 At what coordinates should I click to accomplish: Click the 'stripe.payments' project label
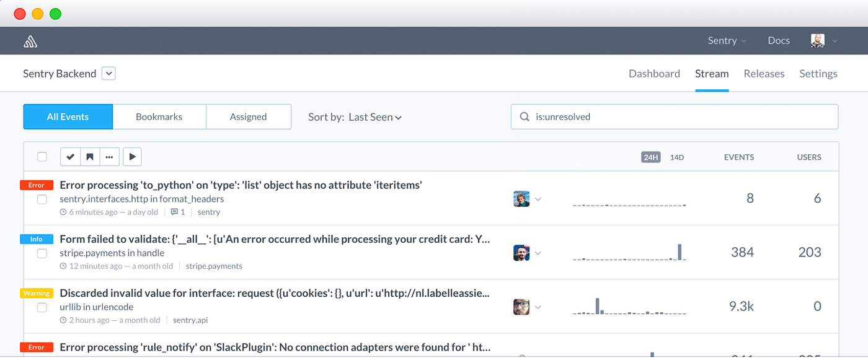[x=214, y=266]
